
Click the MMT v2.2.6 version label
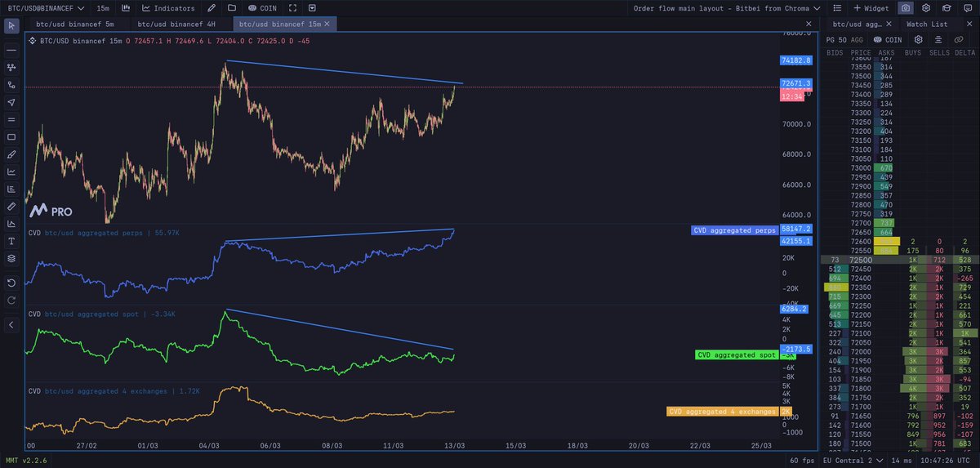click(x=25, y=461)
